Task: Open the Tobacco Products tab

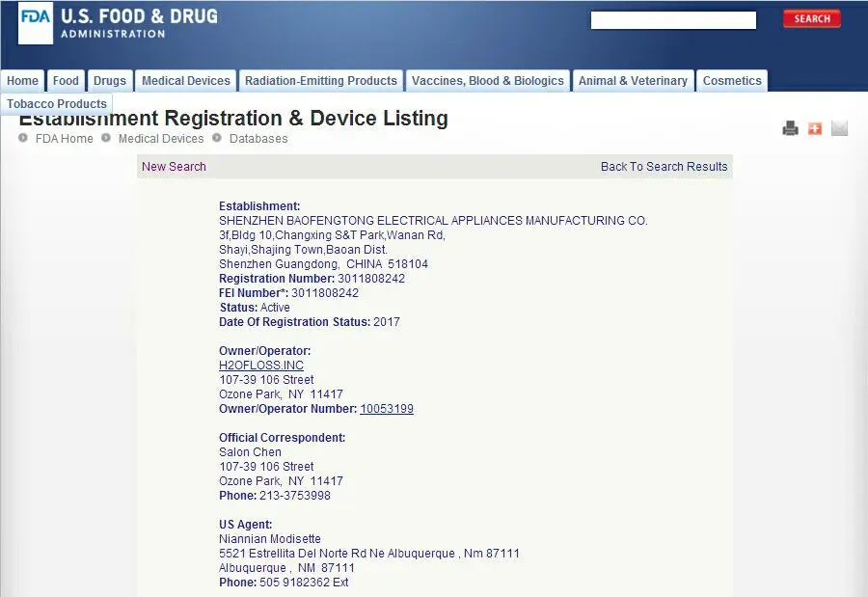Action: tap(57, 104)
